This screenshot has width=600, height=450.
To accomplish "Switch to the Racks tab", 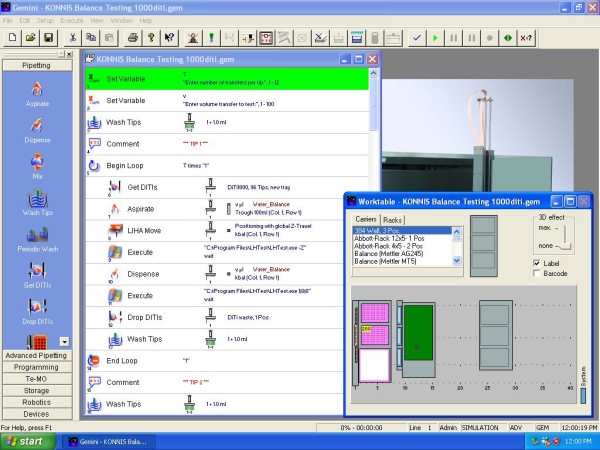I will 393,219.
